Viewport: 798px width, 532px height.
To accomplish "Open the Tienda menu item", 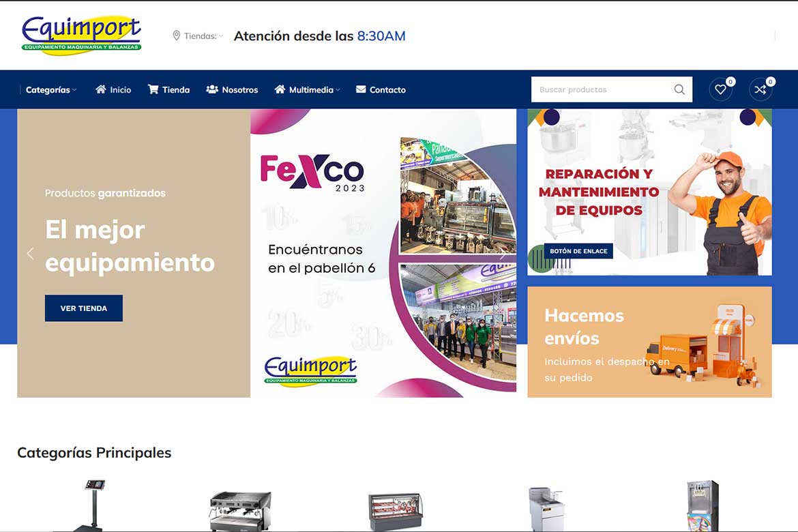I will pyautogui.click(x=176, y=89).
